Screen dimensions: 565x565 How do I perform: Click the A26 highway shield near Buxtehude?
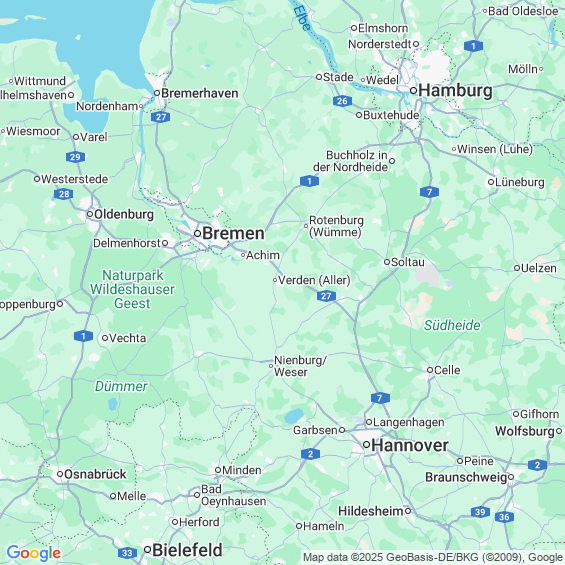pyautogui.click(x=342, y=101)
